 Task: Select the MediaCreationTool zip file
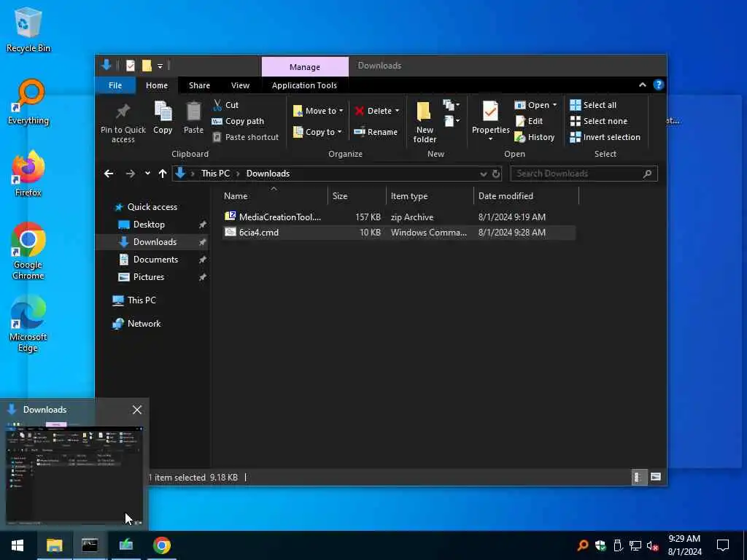point(399,217)
